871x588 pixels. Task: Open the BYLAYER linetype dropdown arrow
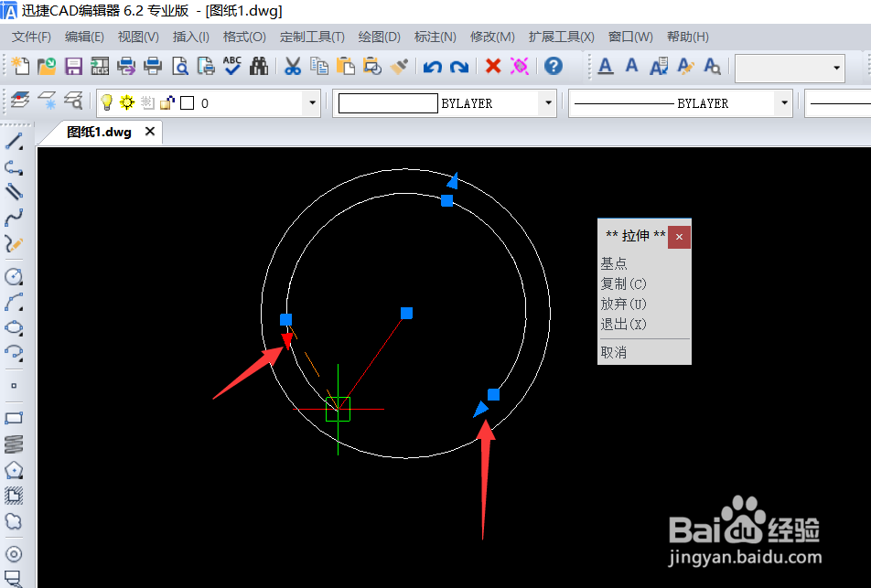pyautogui.click(x=784, y=102)
